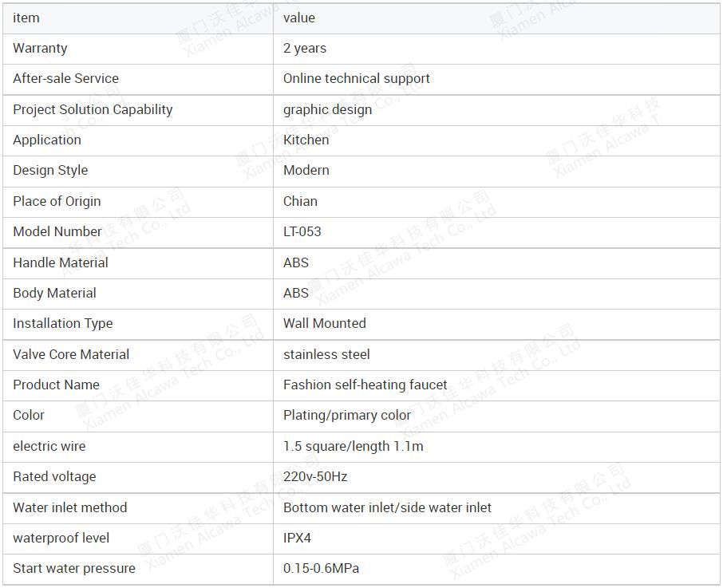Select 'Bottom water inlet/side water inlet' text
This screenshot has width=723, height=588.
(387, 507)
